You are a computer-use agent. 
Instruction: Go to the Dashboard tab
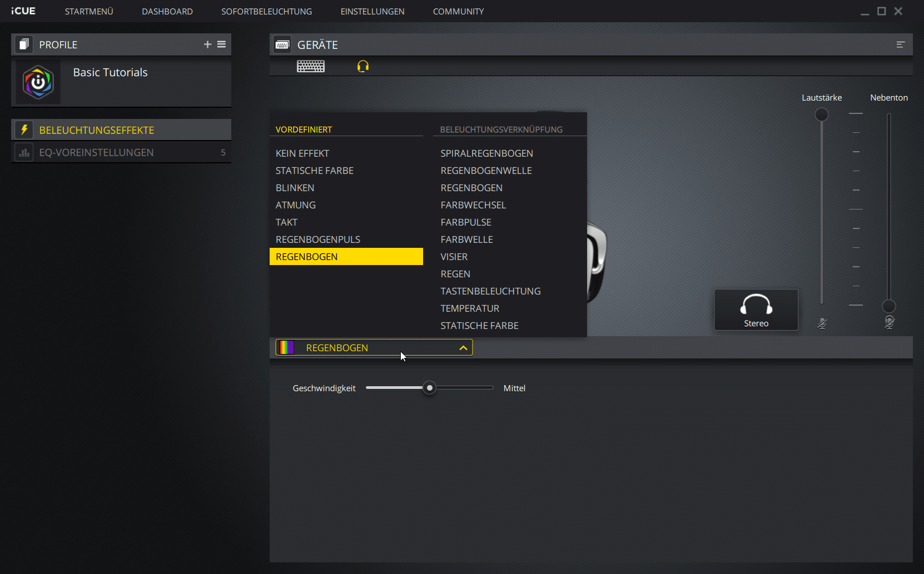[167, 11]
